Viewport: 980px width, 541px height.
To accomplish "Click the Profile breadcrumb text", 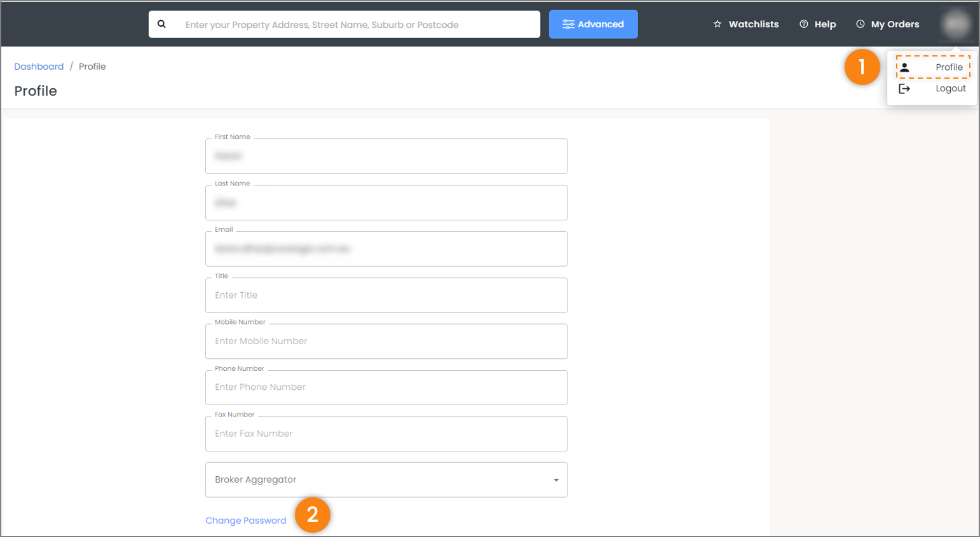I will [x=92, y=66].
